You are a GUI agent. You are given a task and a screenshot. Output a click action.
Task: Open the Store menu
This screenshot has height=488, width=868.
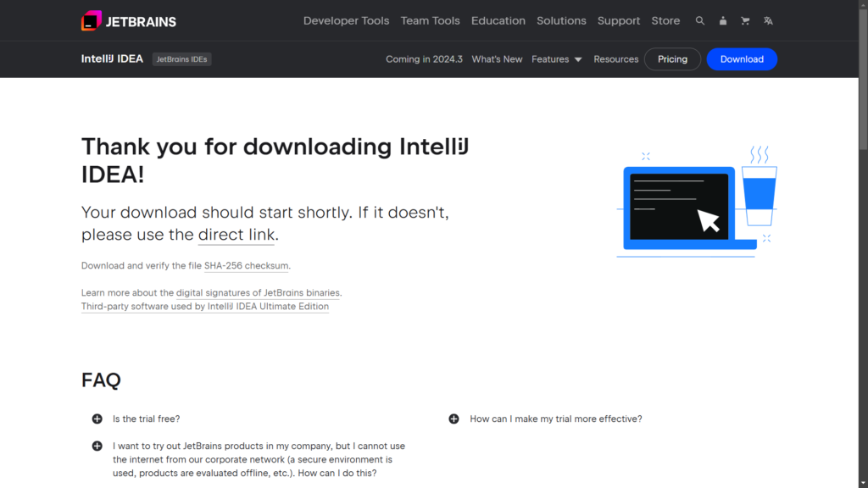point(665,20)
